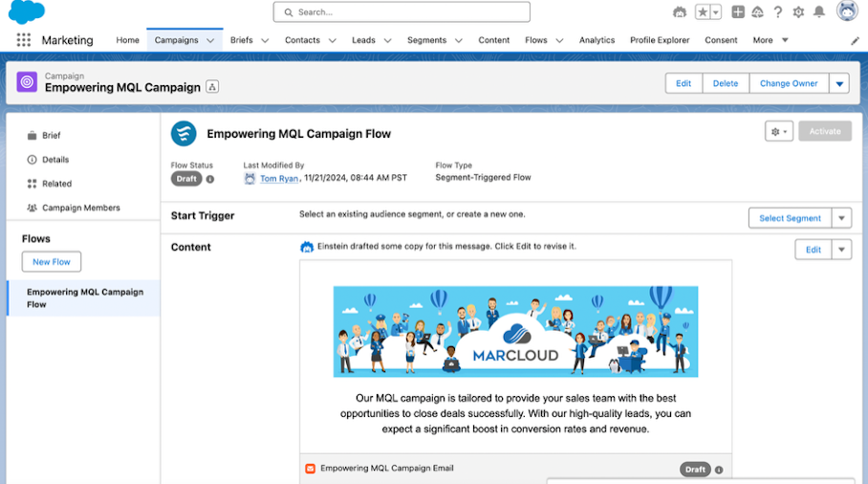
Task: Click 'Empowering MQL Campaign Email' label
Action: tap(387, 469)
